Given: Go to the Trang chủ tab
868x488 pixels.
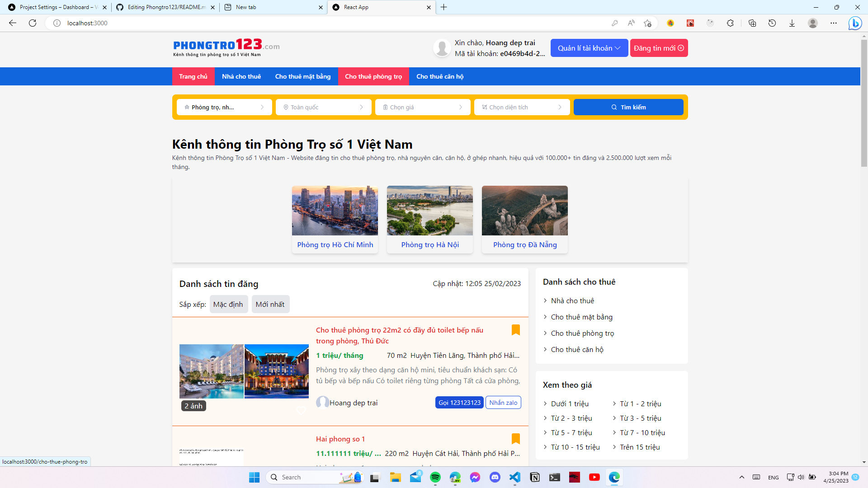Looking at the screenshot, I should pos(193,76).
